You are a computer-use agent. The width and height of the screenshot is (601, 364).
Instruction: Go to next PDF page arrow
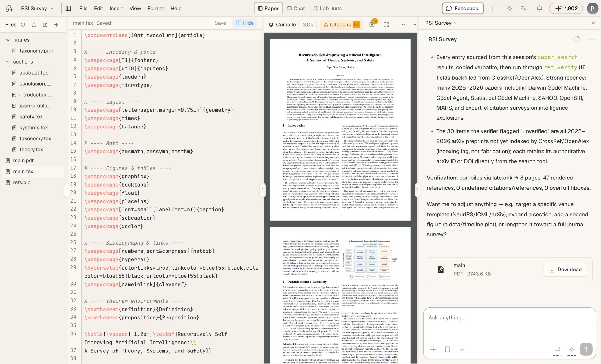[x=414, y=24]
